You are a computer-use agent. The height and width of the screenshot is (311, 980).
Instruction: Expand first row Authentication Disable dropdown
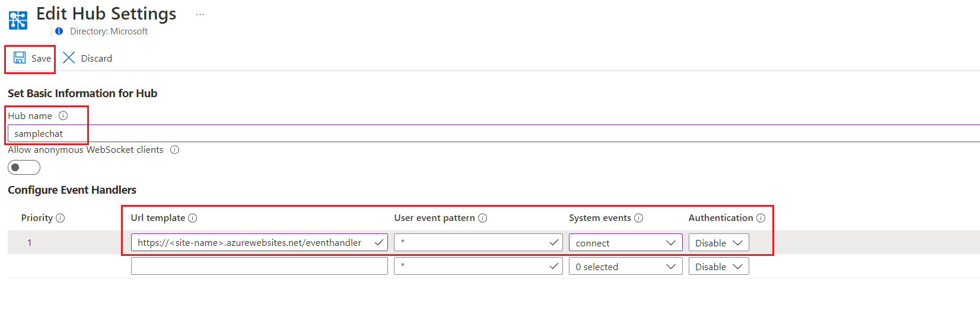(x=718, y=243)
